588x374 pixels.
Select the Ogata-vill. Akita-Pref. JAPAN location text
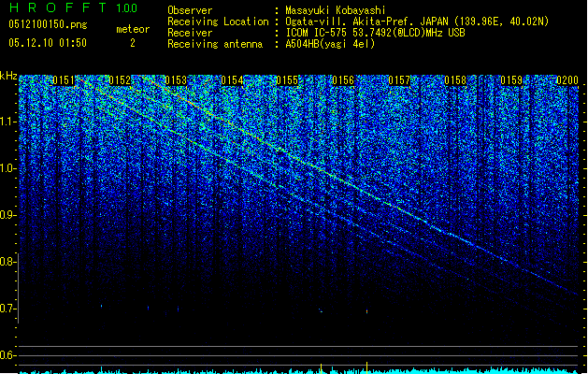[x=417, y=22]
